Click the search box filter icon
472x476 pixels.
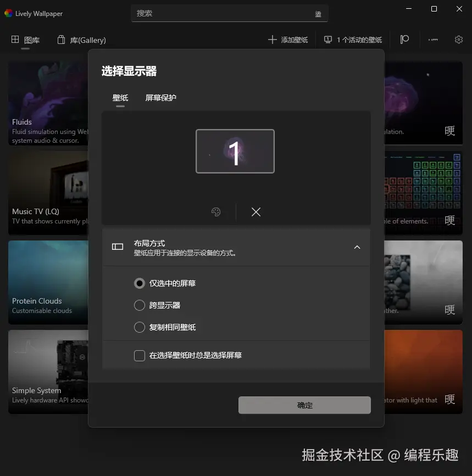click(318, 14)
